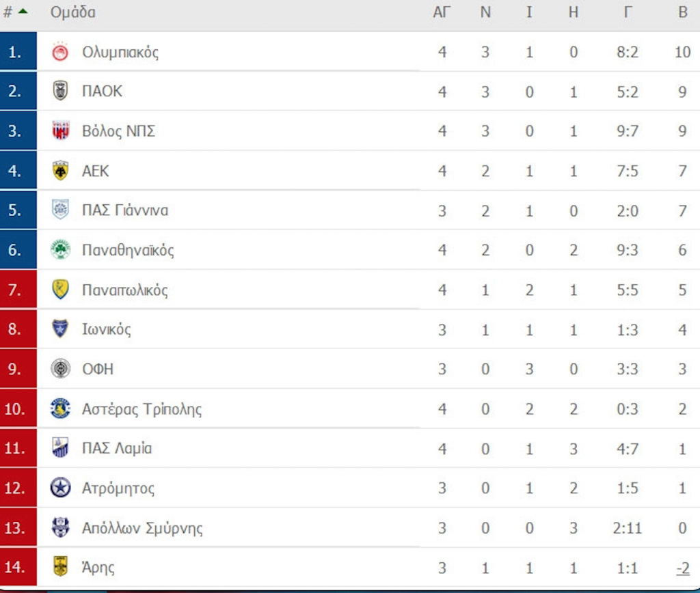Click the Παναθηναϊκός green shamrock logo
700x593 pixels.
click(61, 249)
